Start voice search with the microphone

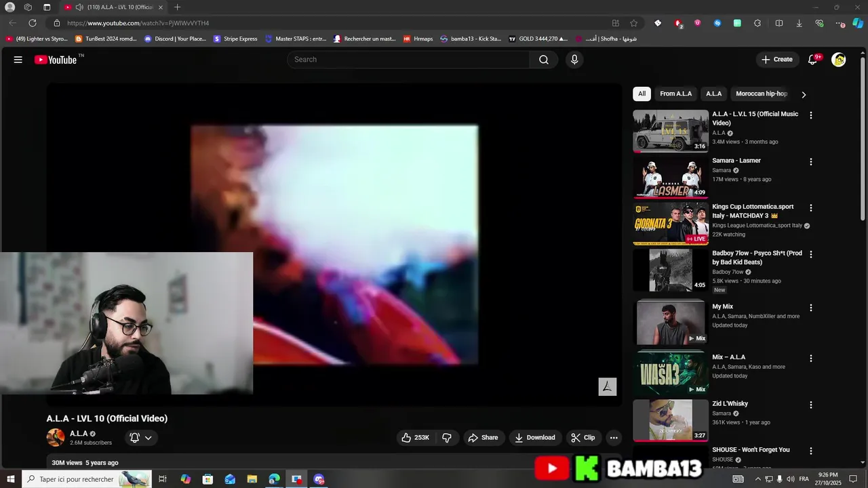[x=574, y=60]
